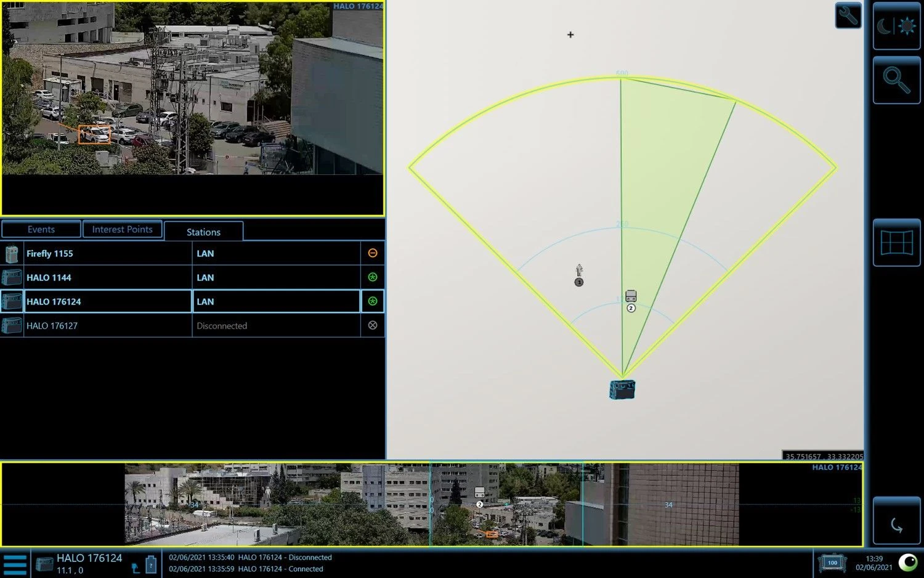Click the curved arrow button at bottom right
924x578 pixels.
(896, 525)
